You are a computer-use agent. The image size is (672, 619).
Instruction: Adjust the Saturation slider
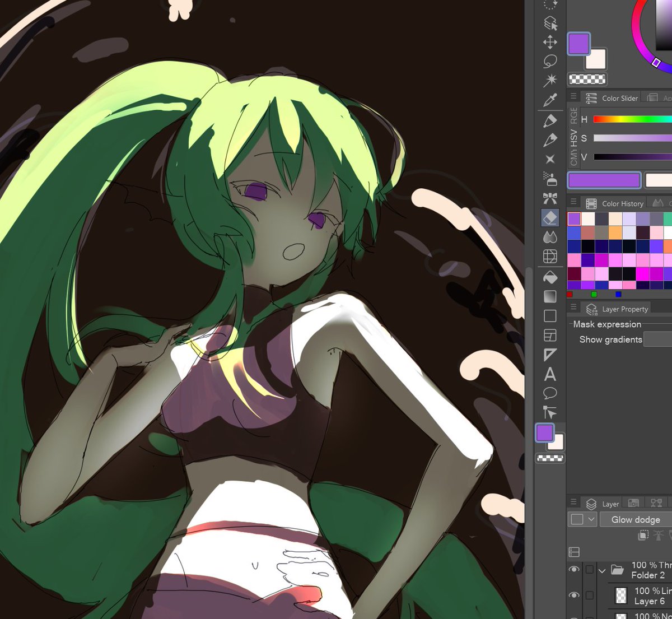tap(633, 138)
